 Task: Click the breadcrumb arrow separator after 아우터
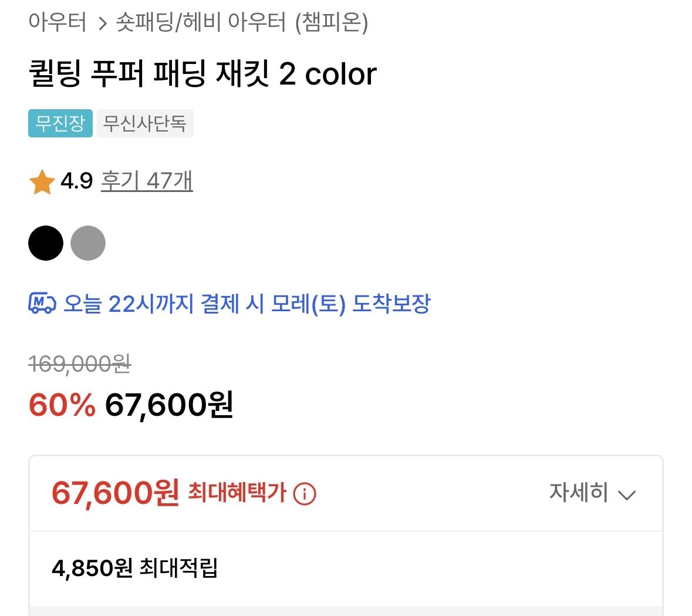tap(102, 23)
